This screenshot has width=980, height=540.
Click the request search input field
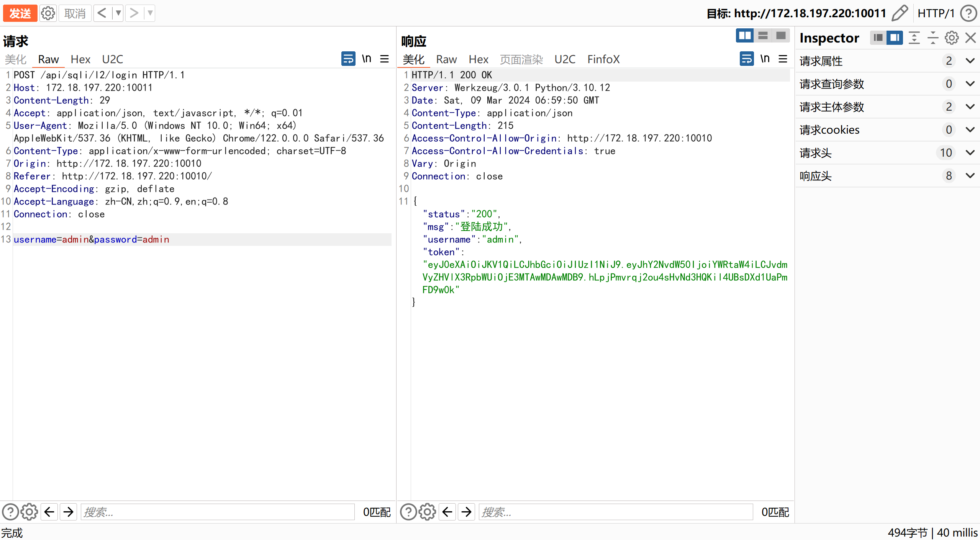pyautogui.click(x=217, y=512)
